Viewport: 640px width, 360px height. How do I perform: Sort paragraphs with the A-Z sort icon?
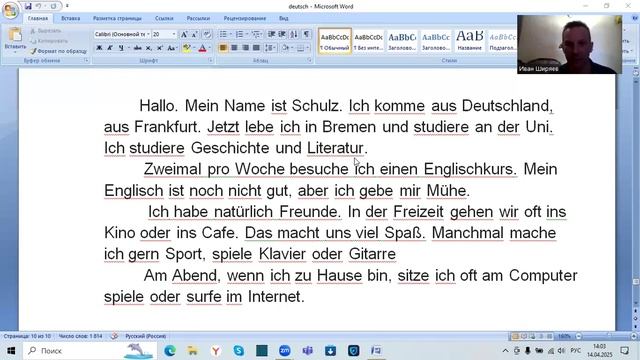(293, 34)
